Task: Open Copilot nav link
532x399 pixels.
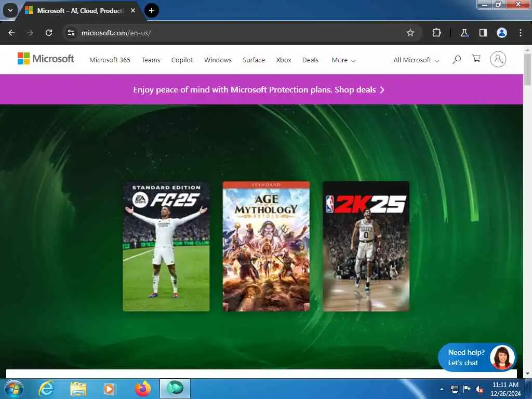Action: [182, 60]
